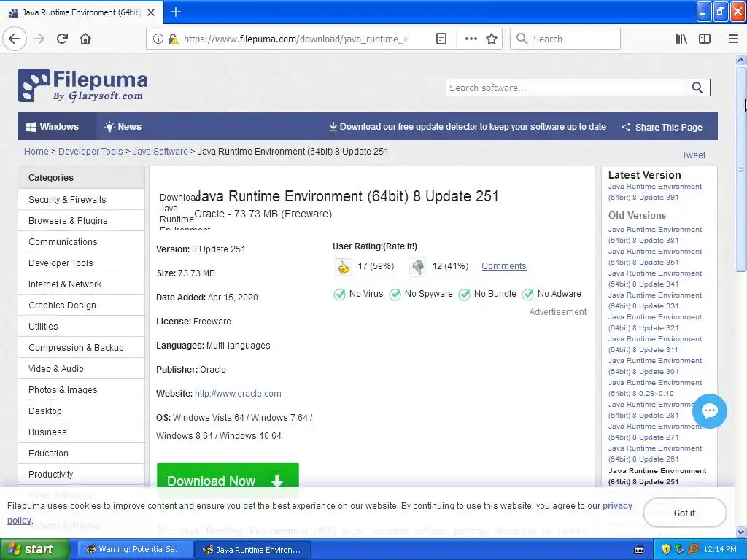The height and width of the screenshot is (560, 747).
Task: Open the privacy policy link
Action: [x=617, y=506]
